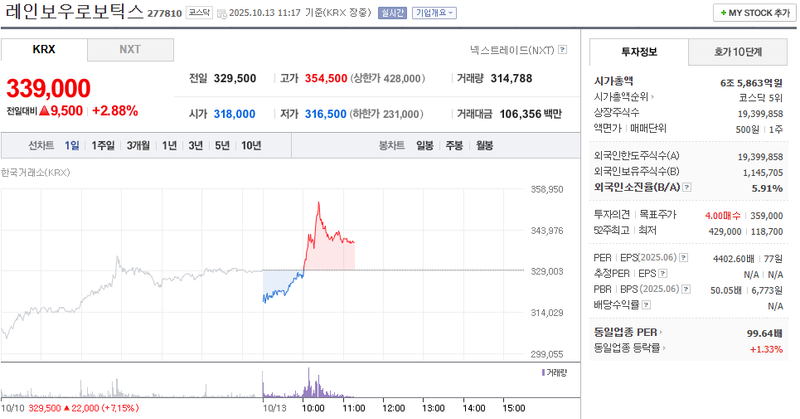Screen dimensions: 800x419
Task: Click help icon beside EPS(2025.06)
Action: coord(683,258)
